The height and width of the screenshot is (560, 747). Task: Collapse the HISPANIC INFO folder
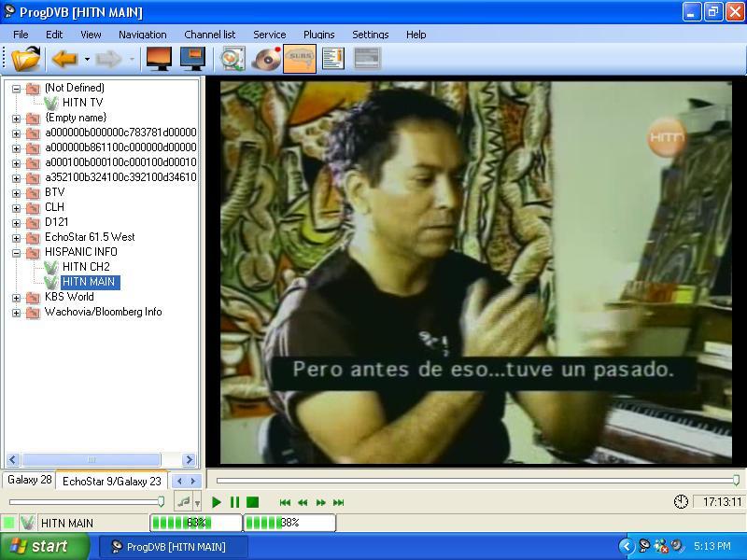click(16, 253)
